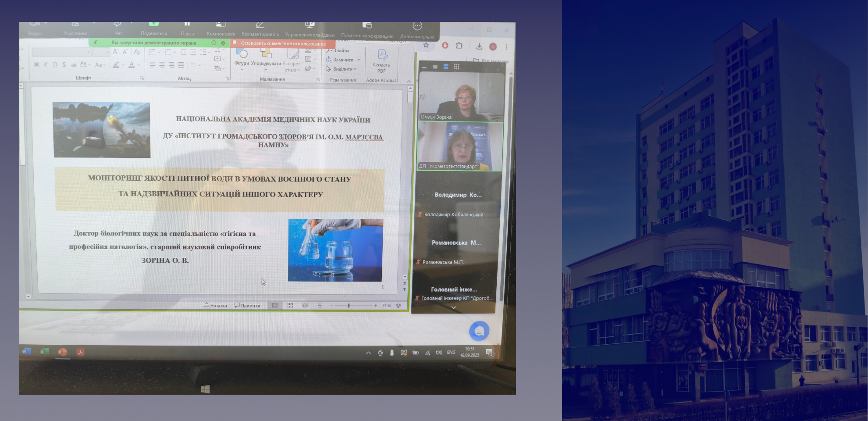Click Знайти in the Редагування group
The height and width of the screenshot is (421, 868).
[338, 50]
